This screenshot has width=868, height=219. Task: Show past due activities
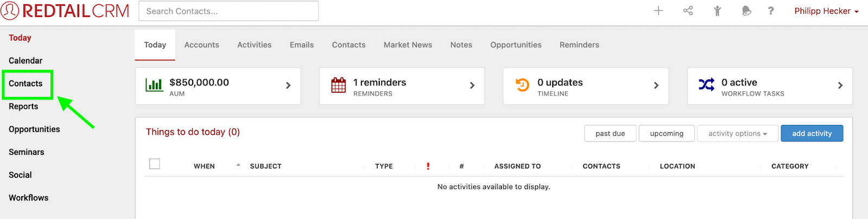point(610,134)
